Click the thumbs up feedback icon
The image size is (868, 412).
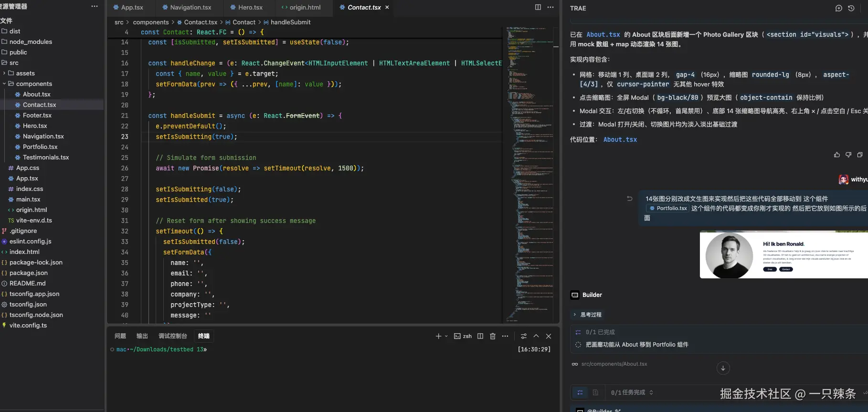836,155
